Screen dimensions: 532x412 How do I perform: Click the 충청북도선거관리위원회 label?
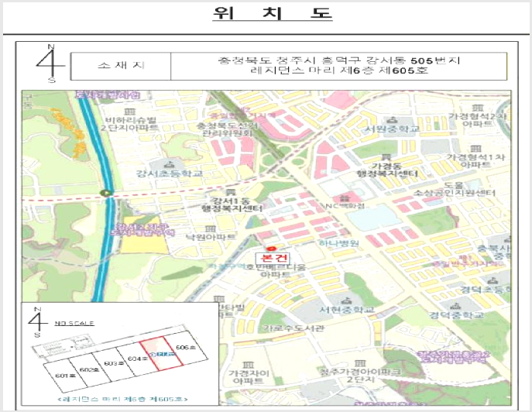click(228, 129)
